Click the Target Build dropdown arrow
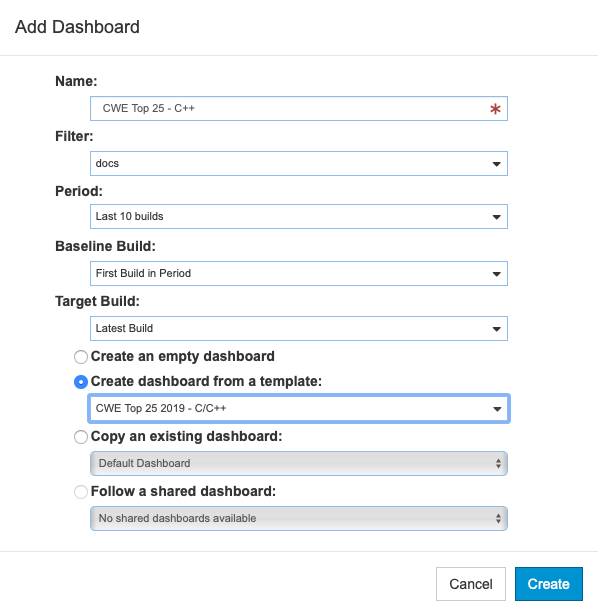 pos(497,329)
